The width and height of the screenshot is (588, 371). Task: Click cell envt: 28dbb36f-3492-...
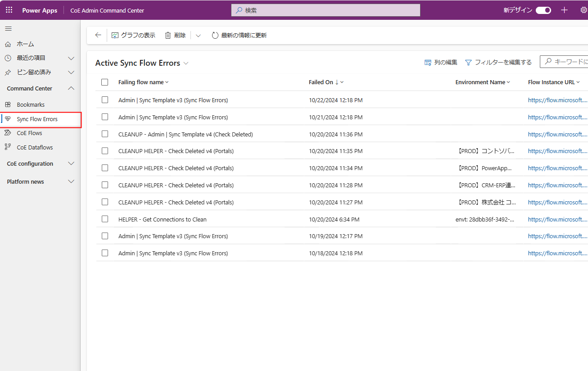(485, 219)
